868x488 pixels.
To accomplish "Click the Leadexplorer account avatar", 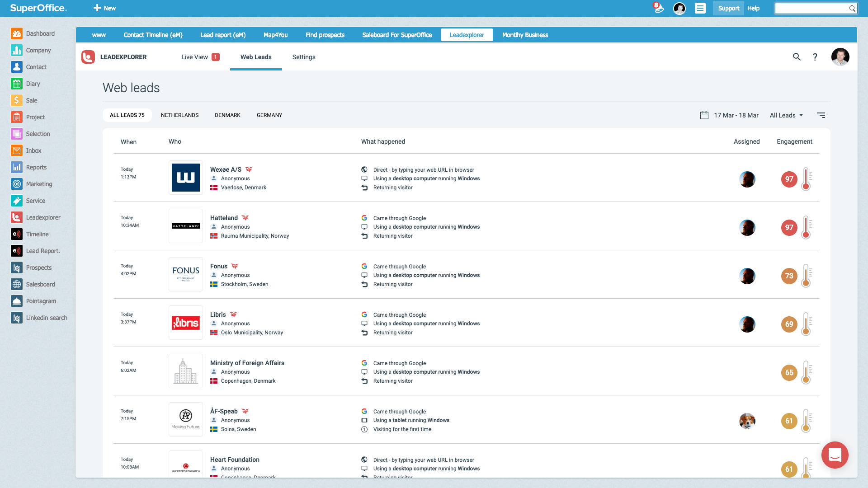I will coord(840,57).
